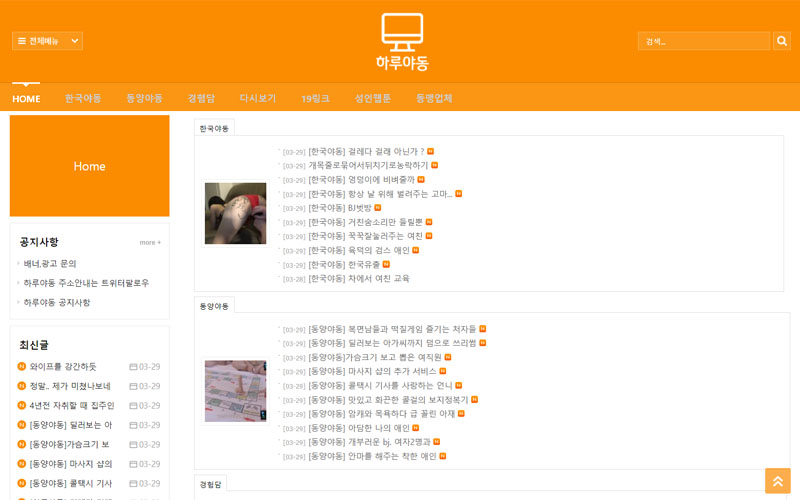Click the scroll-to-top arrow button
This screenshot has height=500, width=800.
point(778,481)
